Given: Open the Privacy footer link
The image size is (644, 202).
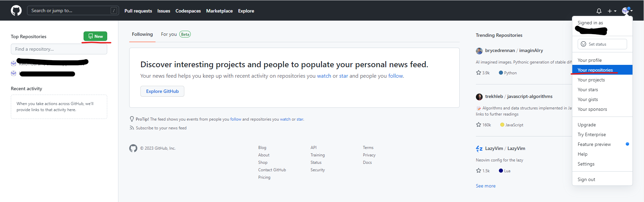Looking at the screenshot, I should [369, 155].
